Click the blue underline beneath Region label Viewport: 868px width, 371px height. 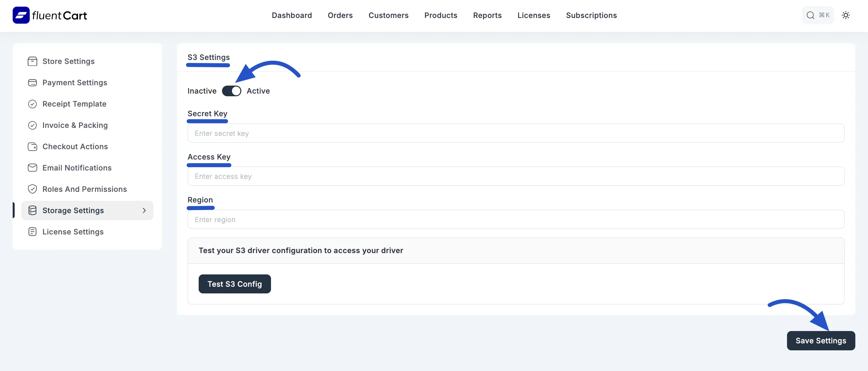[x=200, y=208]
